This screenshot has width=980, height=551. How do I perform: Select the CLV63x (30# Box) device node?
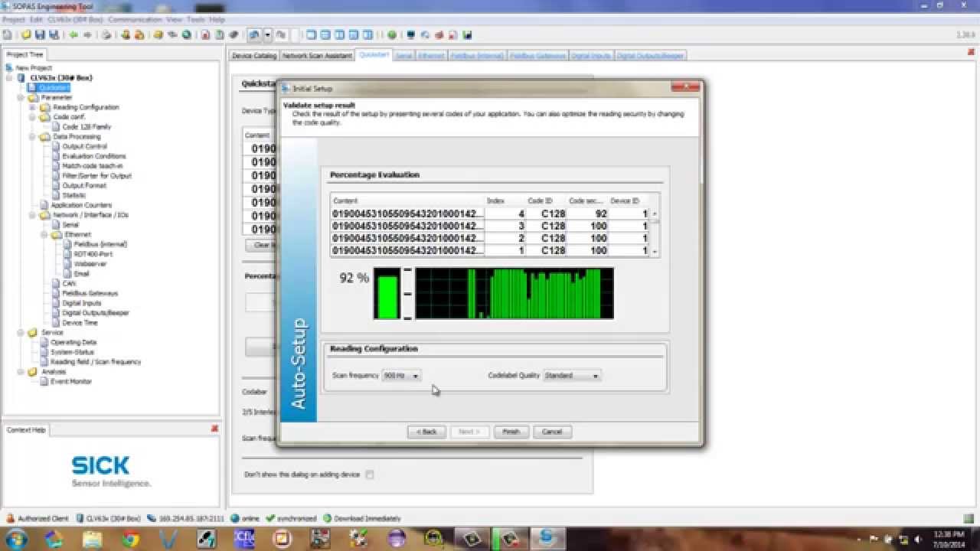60,78
